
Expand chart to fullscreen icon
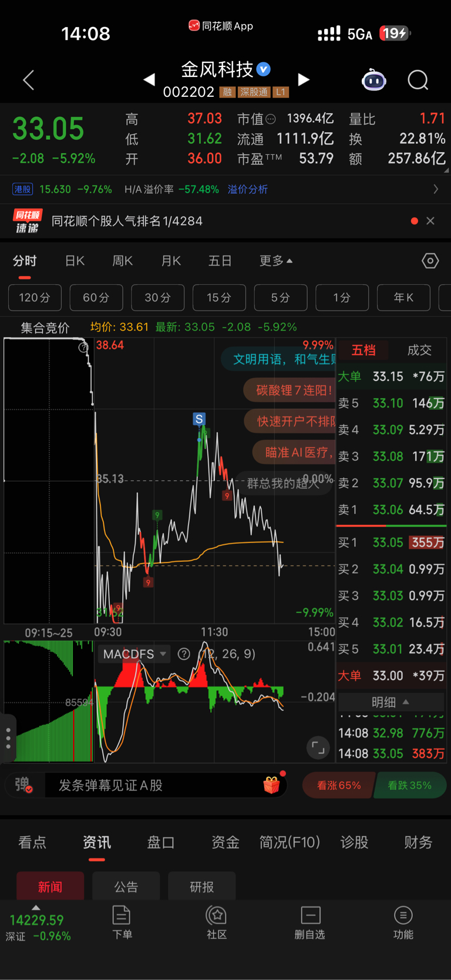[318, 747]
